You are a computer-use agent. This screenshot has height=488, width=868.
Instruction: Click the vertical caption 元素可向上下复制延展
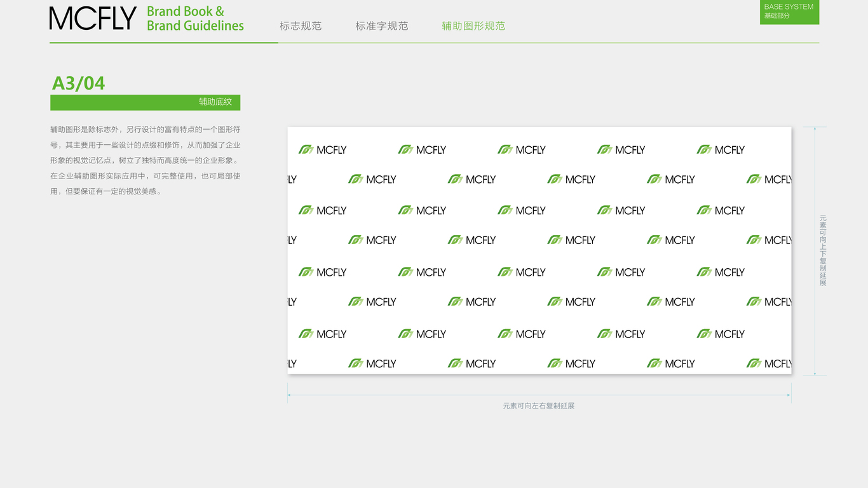pyautogui.click(x=823, y=250)
